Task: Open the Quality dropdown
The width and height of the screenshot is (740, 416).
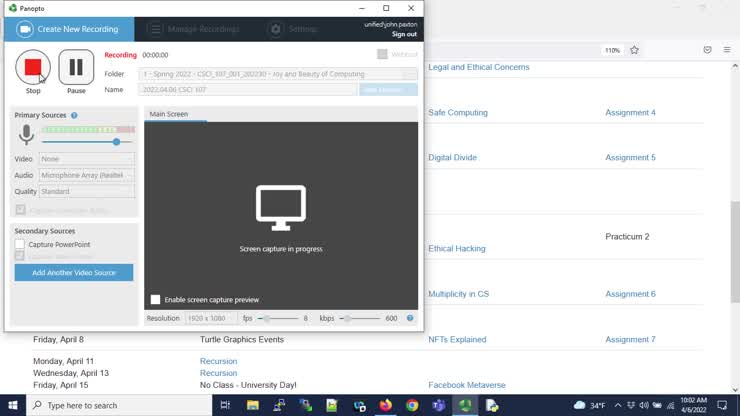Action: click(86, 191)
